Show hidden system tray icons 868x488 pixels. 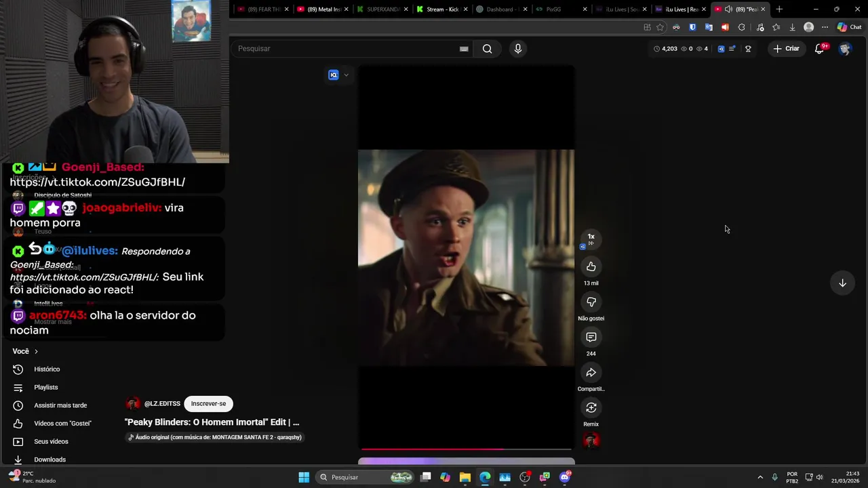pos(760,477)
